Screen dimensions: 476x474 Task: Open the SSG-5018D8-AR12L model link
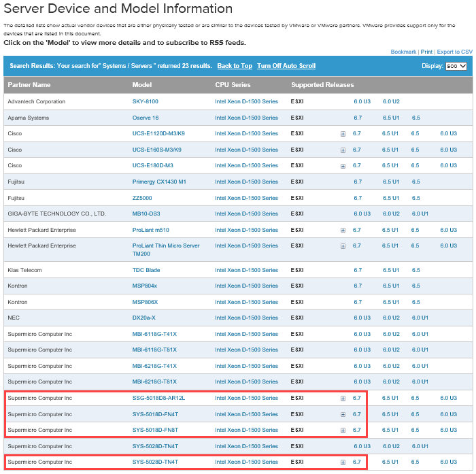click(158, 398)
